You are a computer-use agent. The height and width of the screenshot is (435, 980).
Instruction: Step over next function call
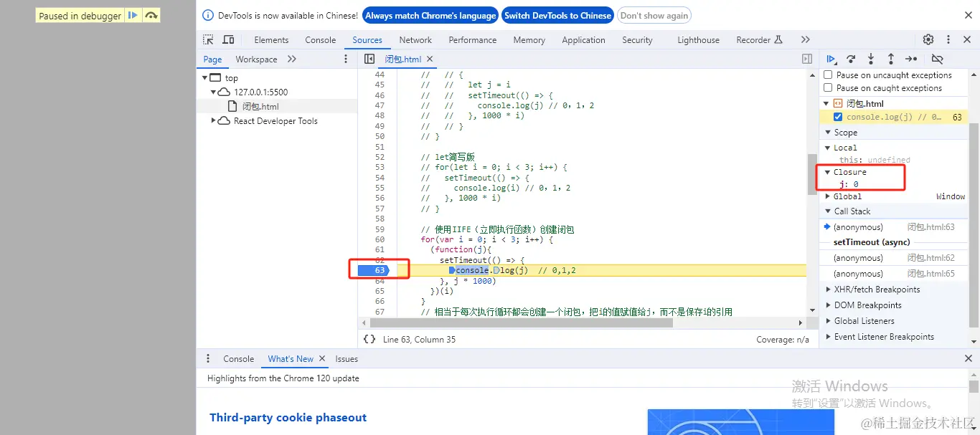coord(851,59)
